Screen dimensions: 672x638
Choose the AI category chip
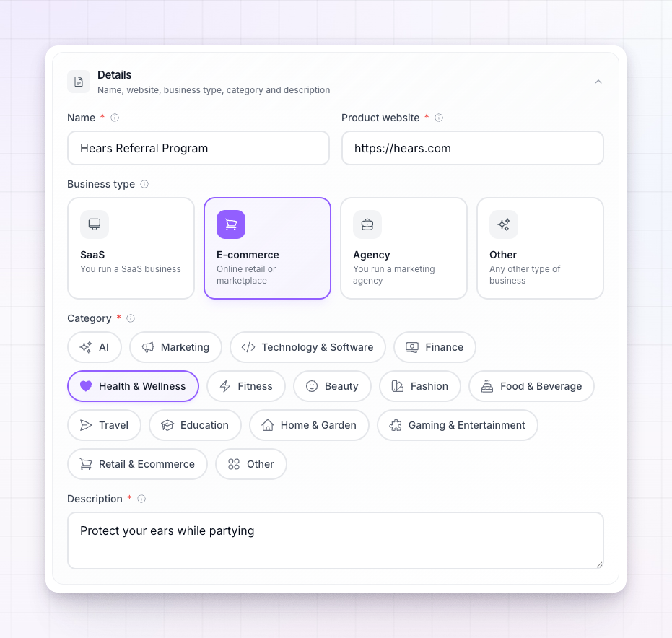(x=95, y=347)
